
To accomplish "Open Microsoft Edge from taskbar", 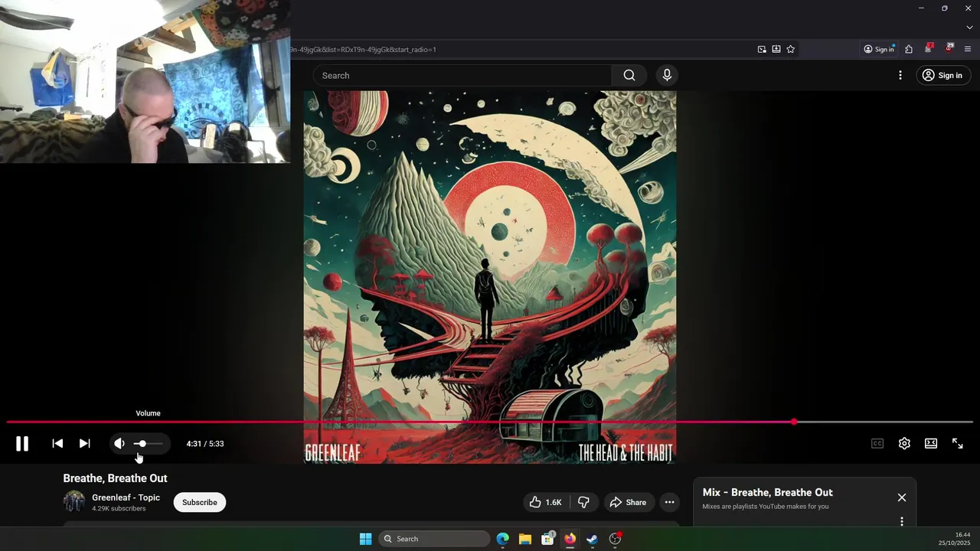I will tap(502, 539).
